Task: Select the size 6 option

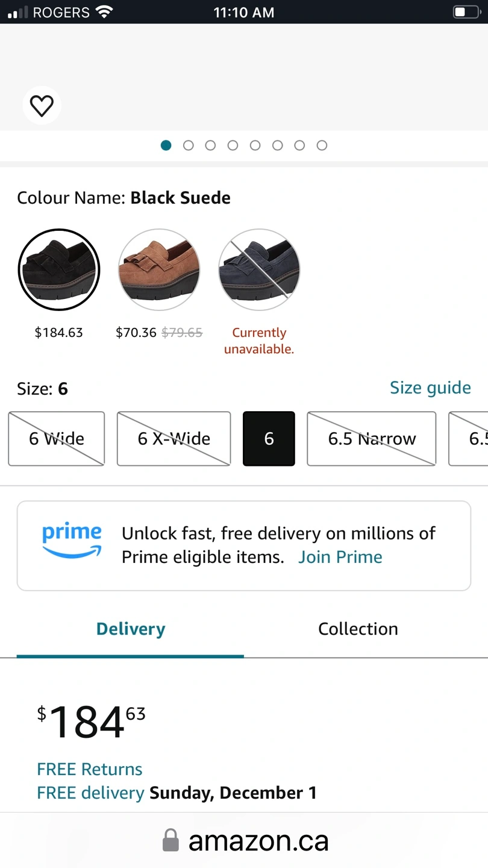Action: 269,439
